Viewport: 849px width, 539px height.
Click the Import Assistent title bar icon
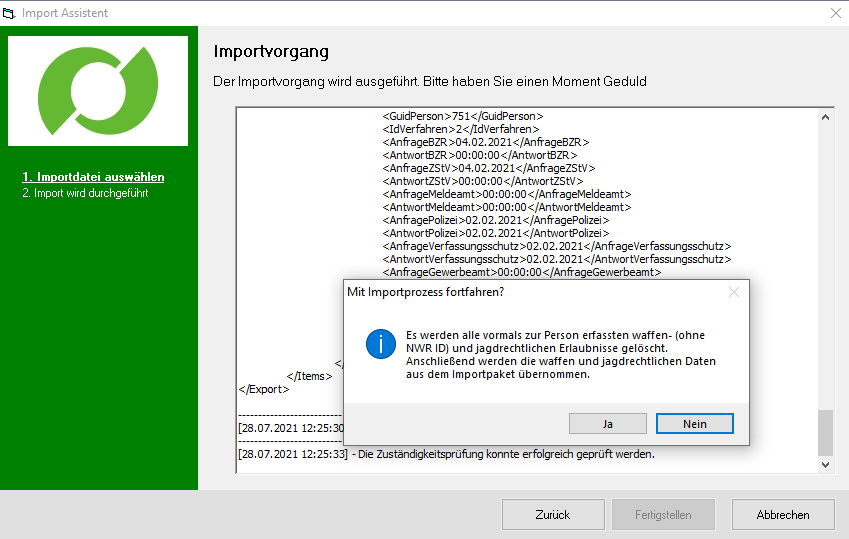pos(10,13)
